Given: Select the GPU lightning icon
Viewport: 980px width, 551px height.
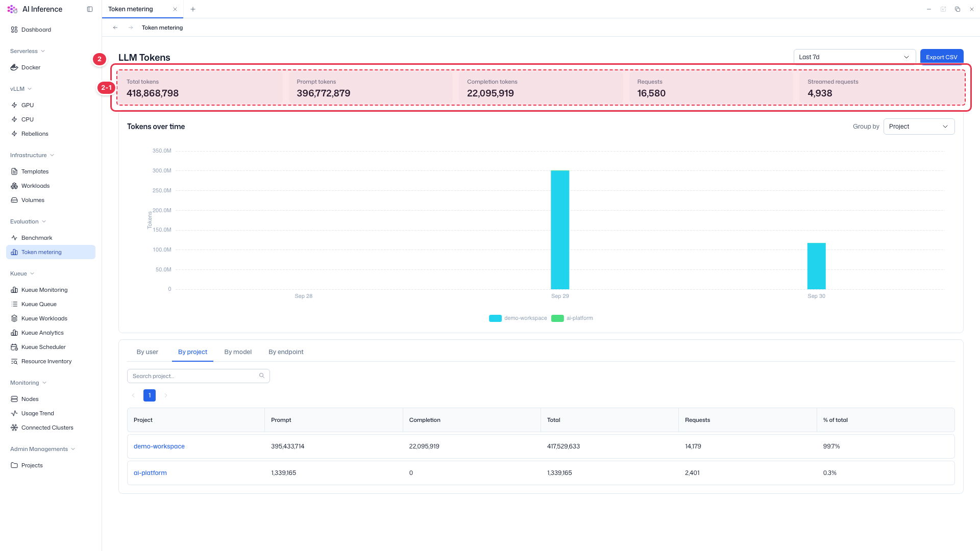Looking at the screenshot, I should click(x=14, y=105).
